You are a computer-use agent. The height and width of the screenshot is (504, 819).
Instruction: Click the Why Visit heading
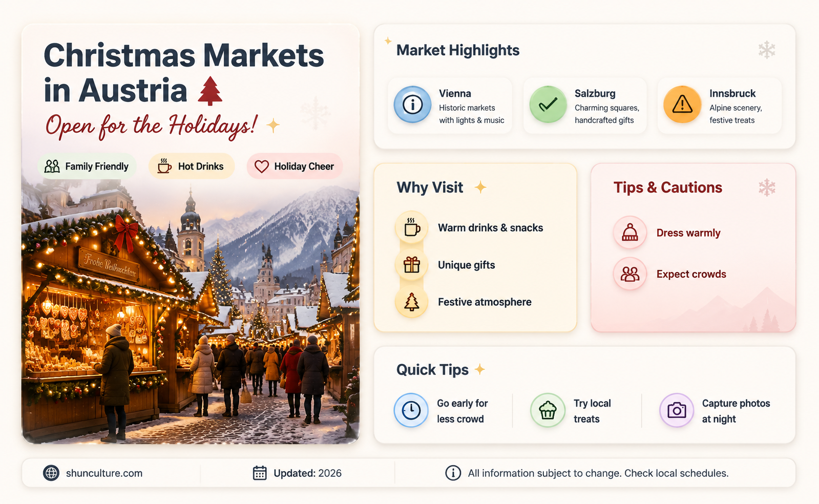(x=430, y=187)
